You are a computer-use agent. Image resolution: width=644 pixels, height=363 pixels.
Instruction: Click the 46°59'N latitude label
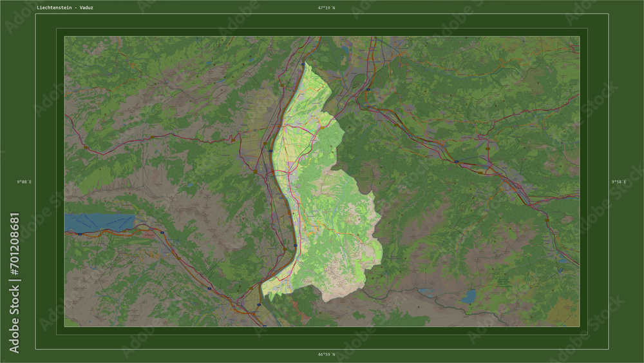point(326,355)
